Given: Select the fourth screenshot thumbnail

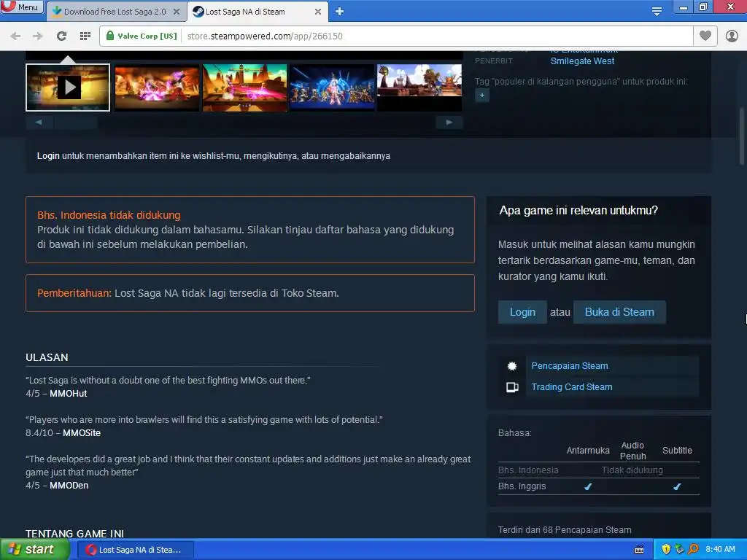Looking at the screenshot, I should tap(332, 87).
